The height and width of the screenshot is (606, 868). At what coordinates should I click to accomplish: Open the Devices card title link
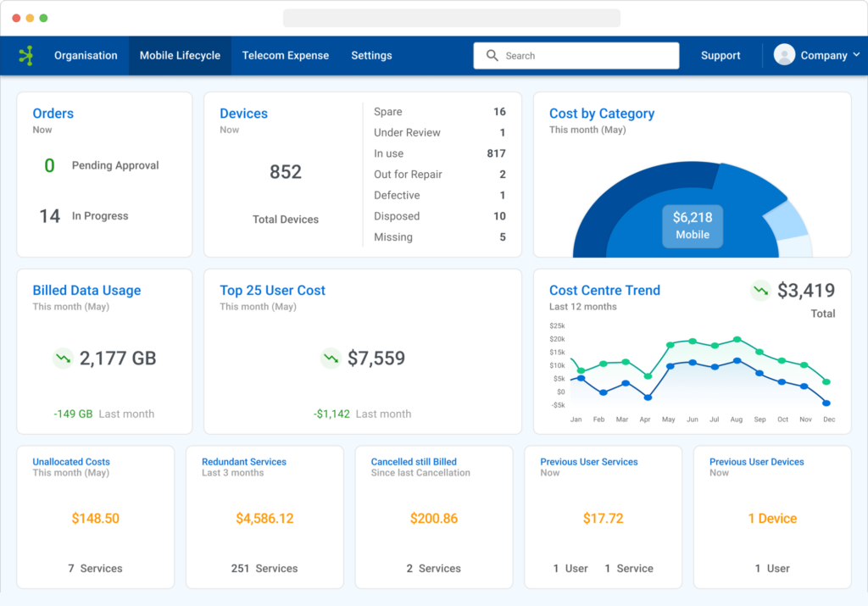(243, 113)
